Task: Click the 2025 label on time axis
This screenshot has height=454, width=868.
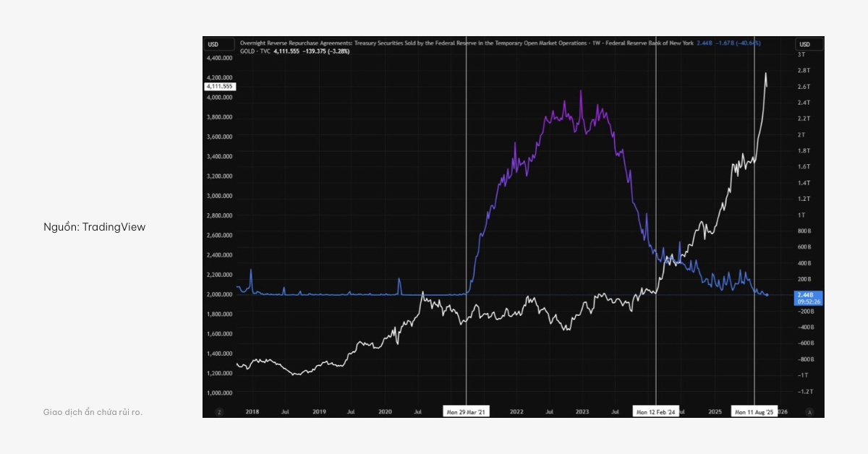Action: 715,411
